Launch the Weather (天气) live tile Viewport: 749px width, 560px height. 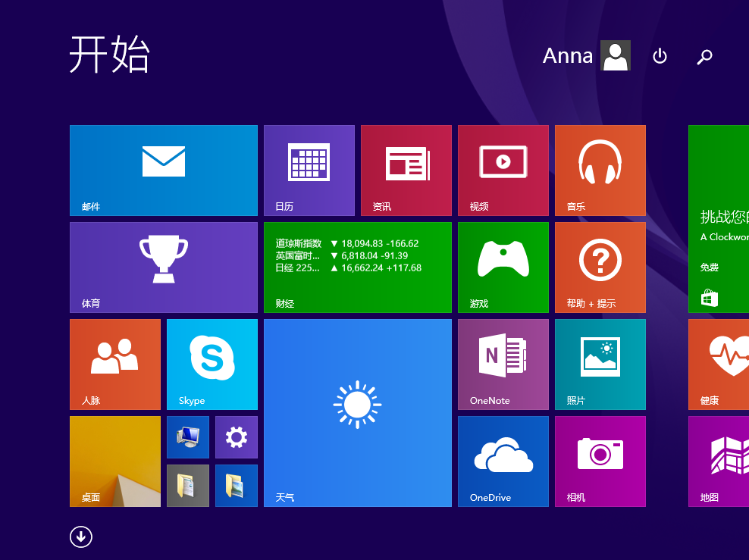[357, 413]
